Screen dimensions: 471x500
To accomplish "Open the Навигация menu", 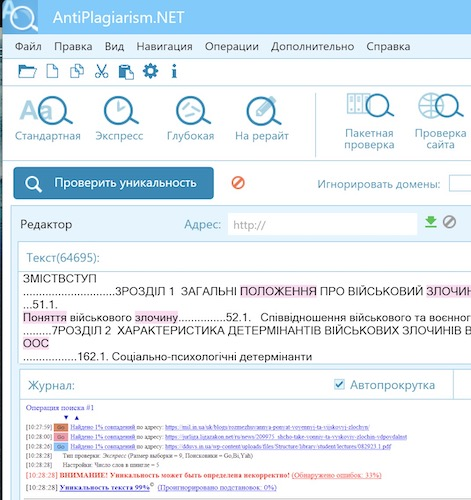I will 164,46.
